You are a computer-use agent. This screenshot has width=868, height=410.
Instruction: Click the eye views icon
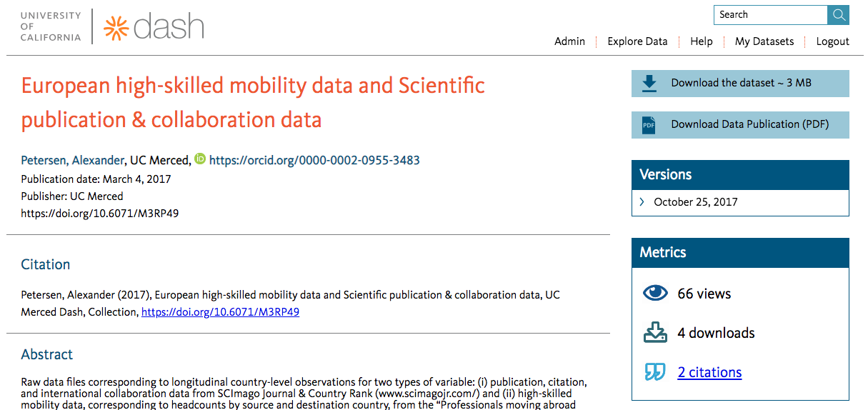655,293
